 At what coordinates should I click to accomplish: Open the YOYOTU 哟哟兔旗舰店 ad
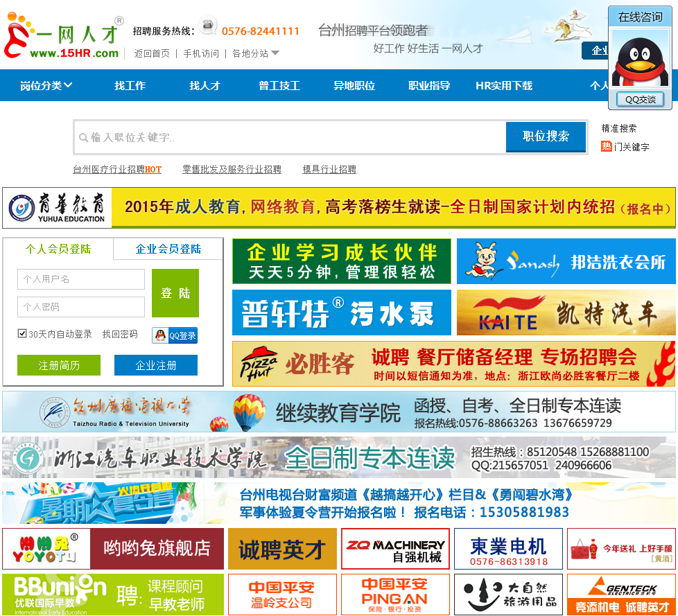[113, 549]
